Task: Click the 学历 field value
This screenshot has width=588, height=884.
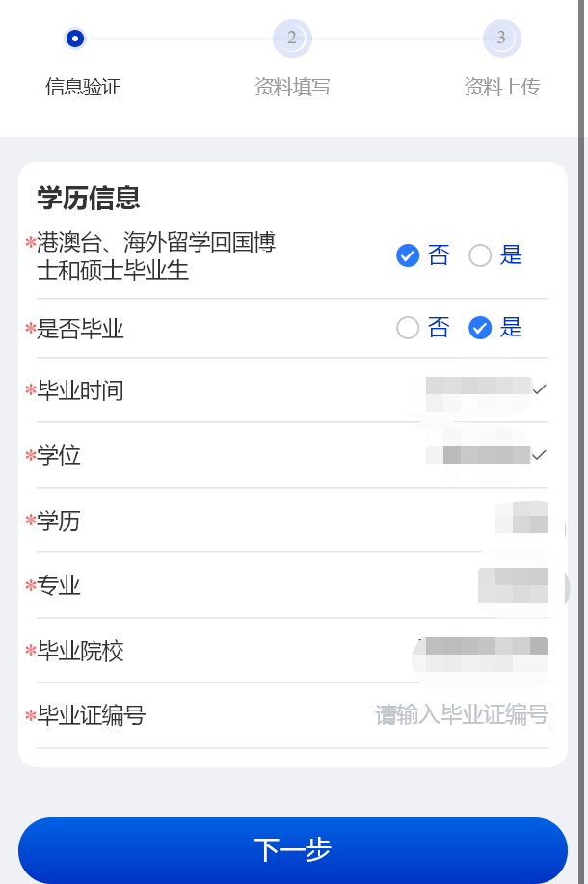Action: click(521, 521)
